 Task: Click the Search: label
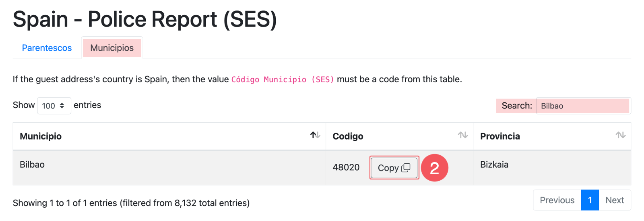(516, 106)
